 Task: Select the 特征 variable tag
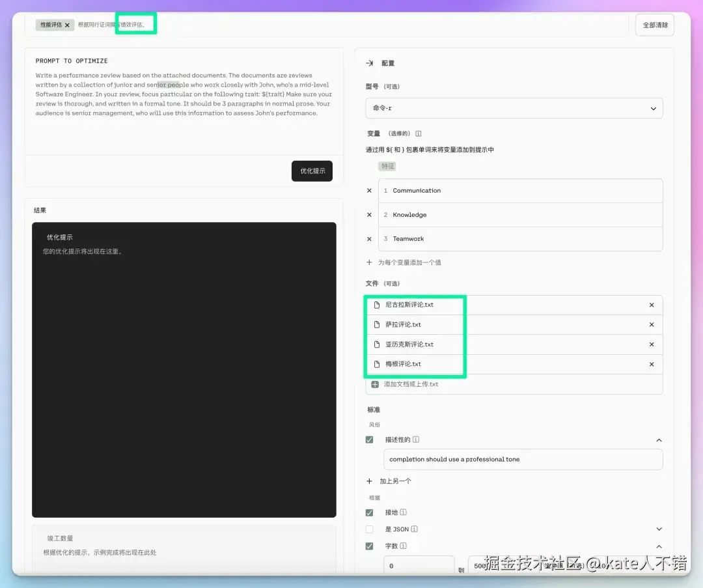(387, 167)
